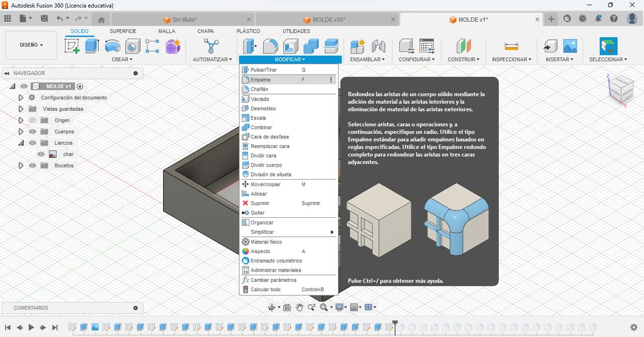Switch to the SUPERFICIE tab
This screenshot has height=337, width=644.
coord(123,31)
